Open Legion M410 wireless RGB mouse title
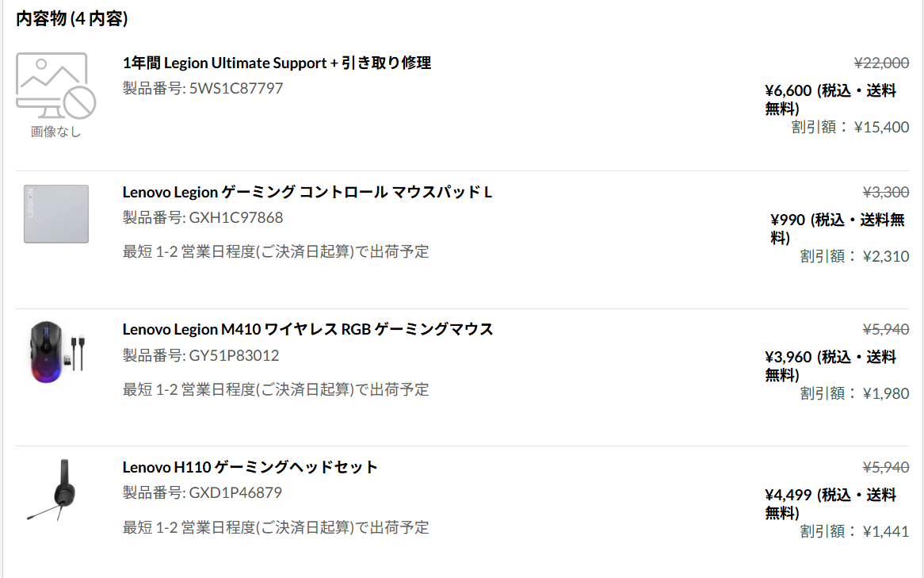Viewport: 924px width, 578px height. [x=307, y=329]
